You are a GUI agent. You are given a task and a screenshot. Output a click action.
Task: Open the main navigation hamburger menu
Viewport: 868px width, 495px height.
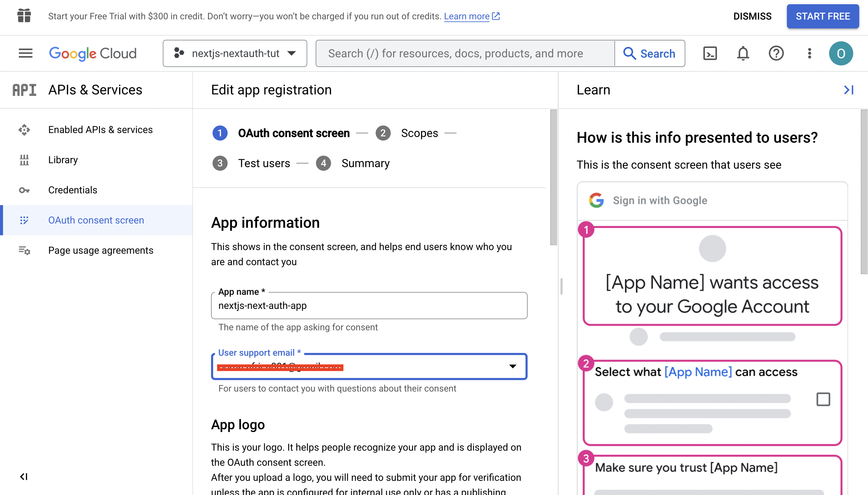[x=26, y=53]
